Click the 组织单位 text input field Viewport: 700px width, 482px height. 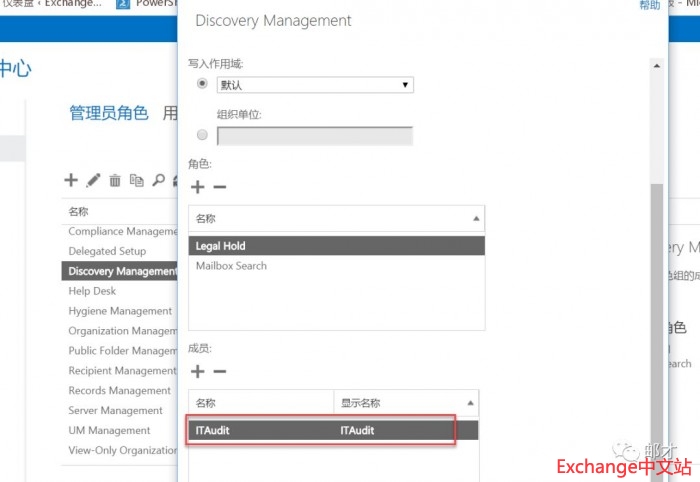point(315,136)
